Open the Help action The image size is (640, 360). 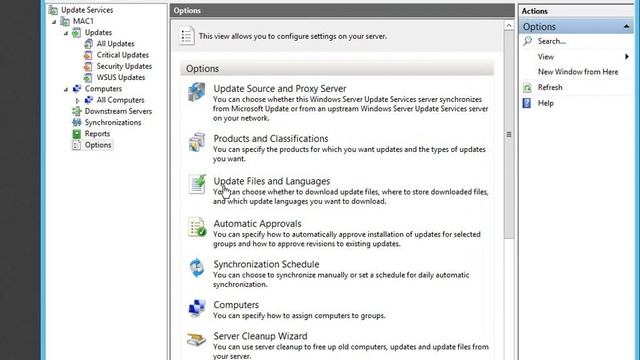(x=545, y=103)
